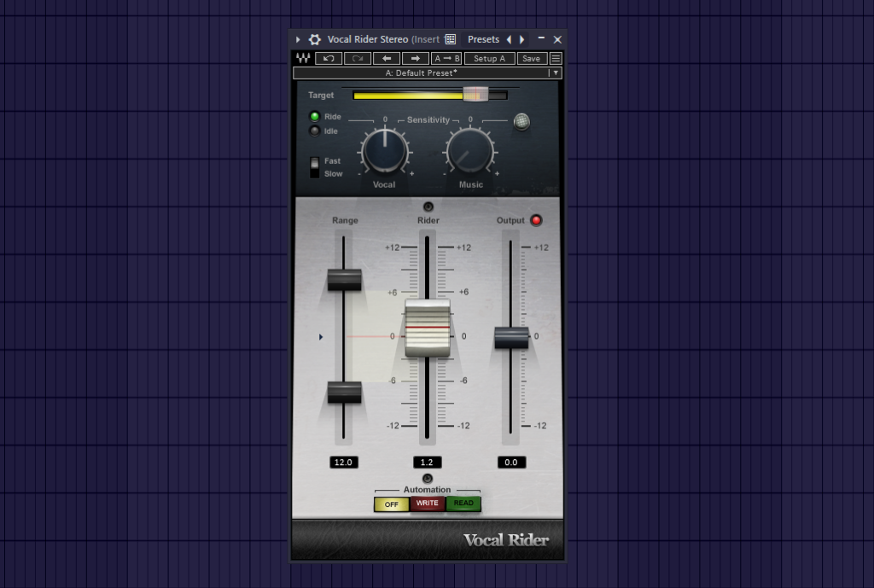Screen dimensions: 874x588
Task: Open the hamburger menu at toolbar right
Action: (555, 58)
